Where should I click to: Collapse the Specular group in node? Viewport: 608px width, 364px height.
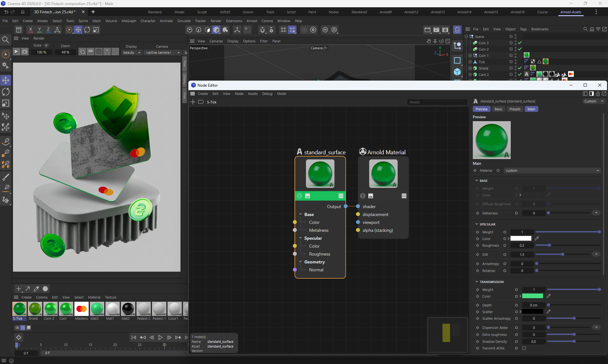tap(300, 238)
